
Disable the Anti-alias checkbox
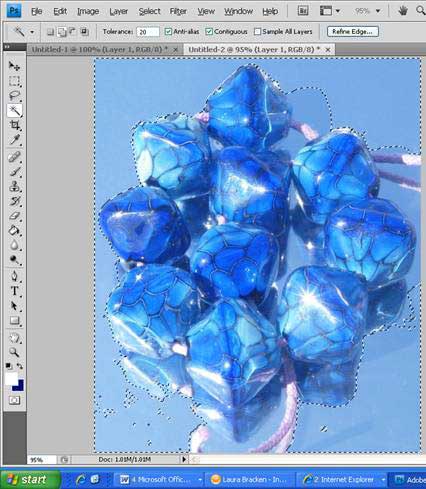point(168,32)
